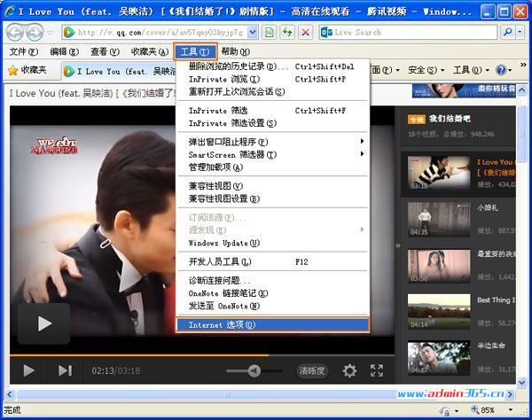The image size is (532, 420).
Task: Click the URL address field
Action: point(160,33)
